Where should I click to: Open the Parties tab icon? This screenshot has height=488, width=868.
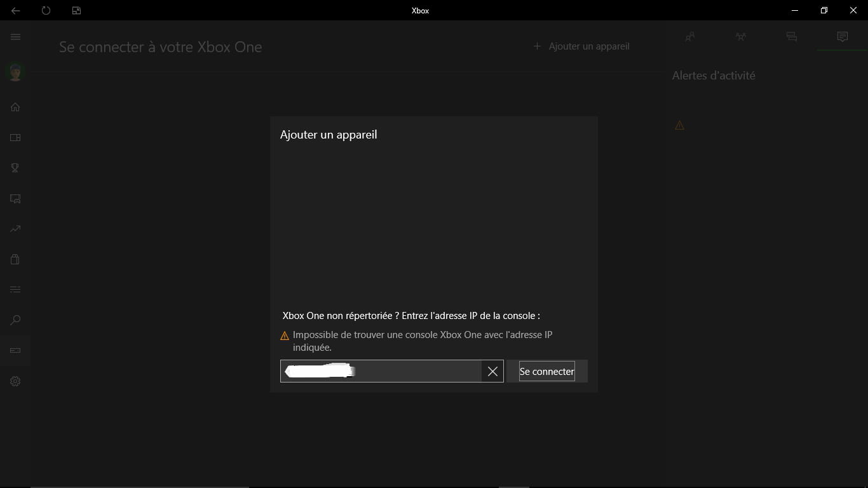[x=741, y=37]
